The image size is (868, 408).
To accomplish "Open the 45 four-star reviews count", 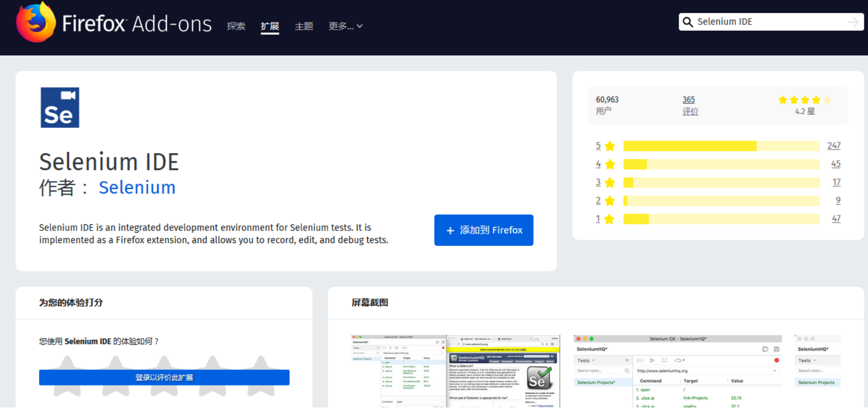I will (836, 164).
